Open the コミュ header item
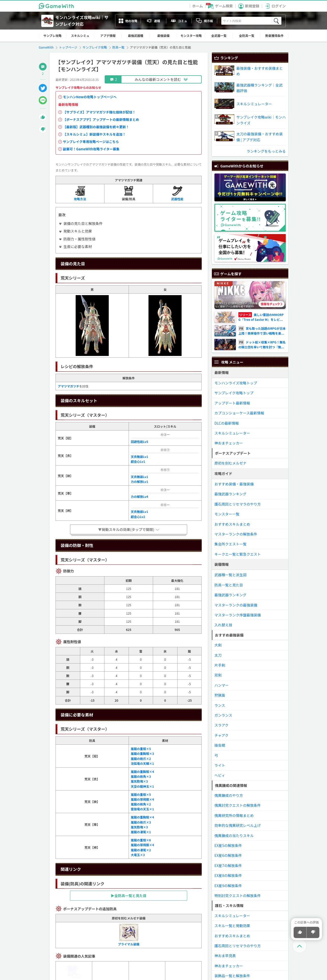 179,21
